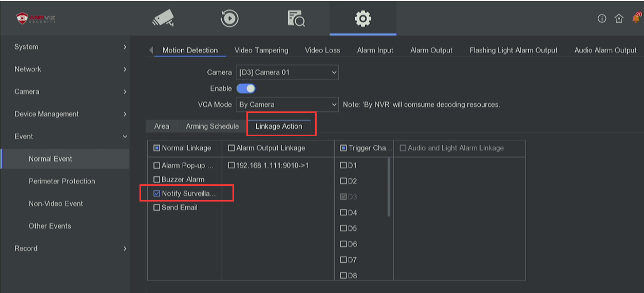Check the Send Email checkbox
The height and width of the screenshot is (293, 644).
[x=157, y=208]
